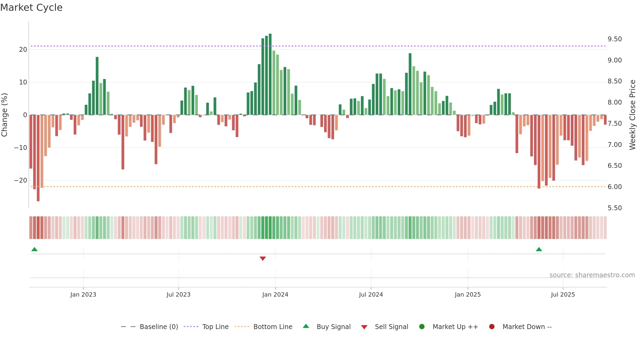Click the 6.00 price tick label
This screenshot has width=644, height=362.
(615, 187)
